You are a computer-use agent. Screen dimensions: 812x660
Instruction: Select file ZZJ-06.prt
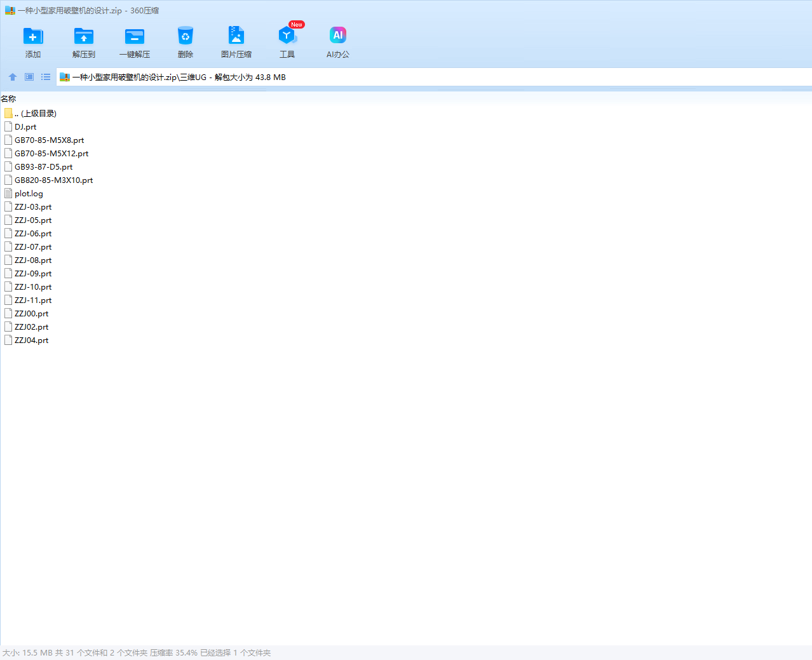[x=28, y=233]
